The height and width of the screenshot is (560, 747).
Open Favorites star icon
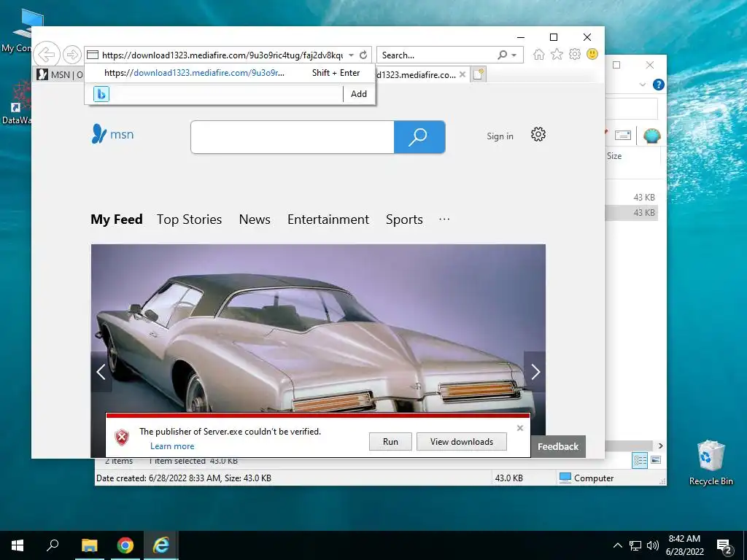[557, 54]
